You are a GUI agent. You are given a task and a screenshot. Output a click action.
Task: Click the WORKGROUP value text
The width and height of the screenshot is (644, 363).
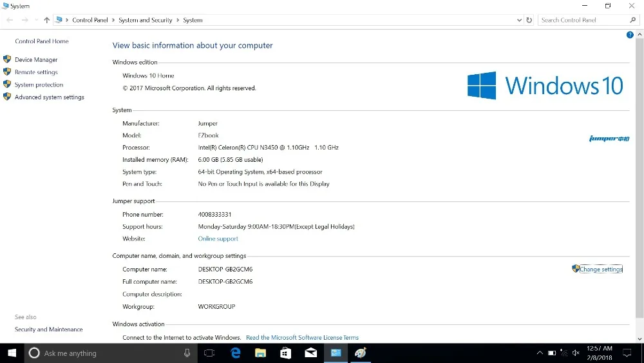[x=216, y=307]
